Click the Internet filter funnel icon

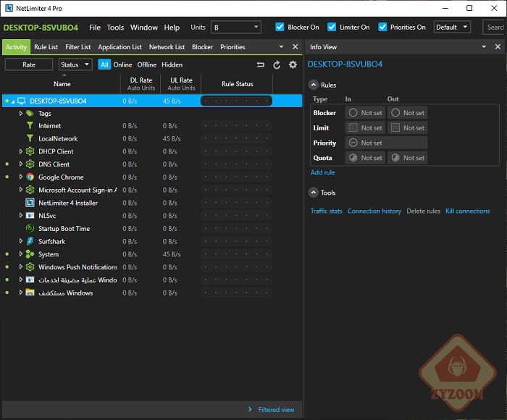coord(30,125)
